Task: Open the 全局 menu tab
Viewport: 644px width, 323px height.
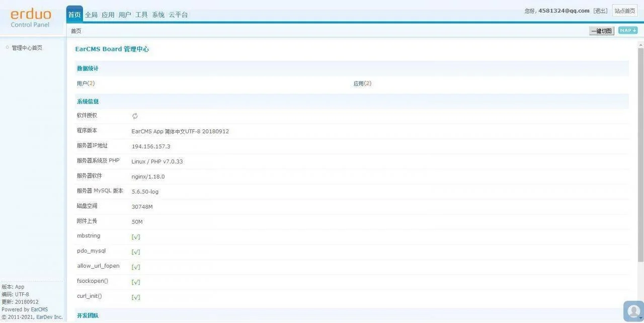Action: [91, 15]
